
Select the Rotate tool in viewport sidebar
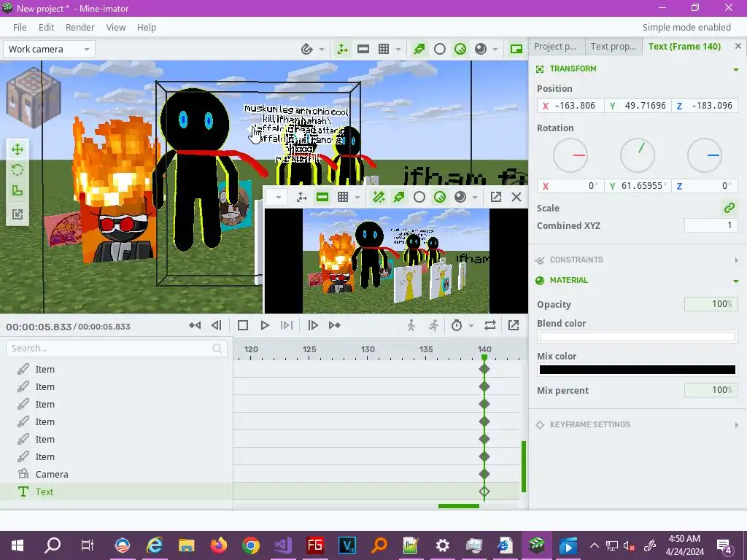pyautogui.click(x=18, y=170)
